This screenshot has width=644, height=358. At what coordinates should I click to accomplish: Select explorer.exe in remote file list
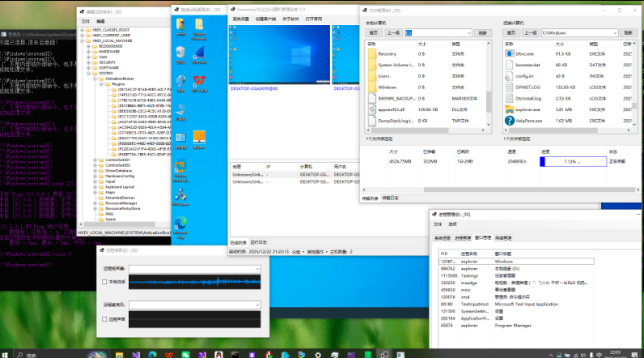[x=527, y=109]
